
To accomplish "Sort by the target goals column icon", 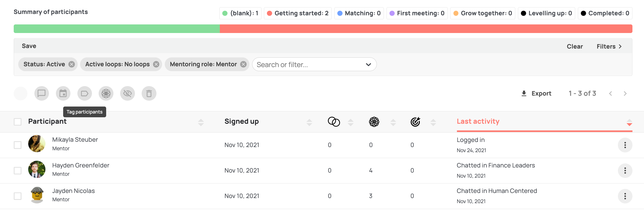I will 415,122.
